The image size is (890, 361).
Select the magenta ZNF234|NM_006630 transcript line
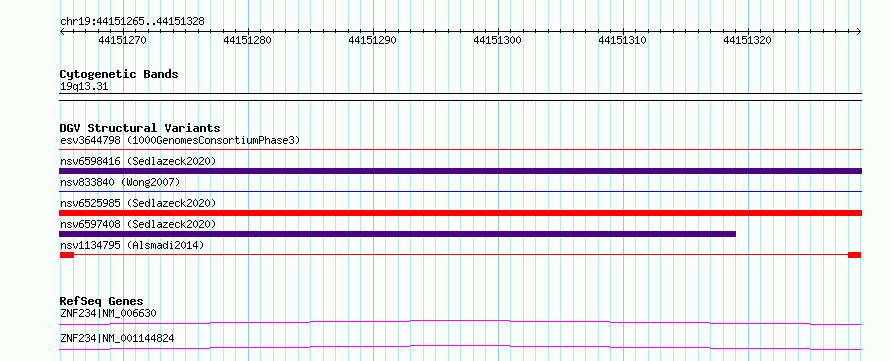tap(460, 322)
